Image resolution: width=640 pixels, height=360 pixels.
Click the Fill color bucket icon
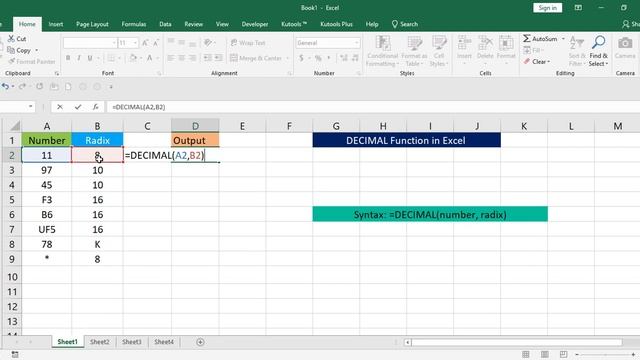(133, 58)
